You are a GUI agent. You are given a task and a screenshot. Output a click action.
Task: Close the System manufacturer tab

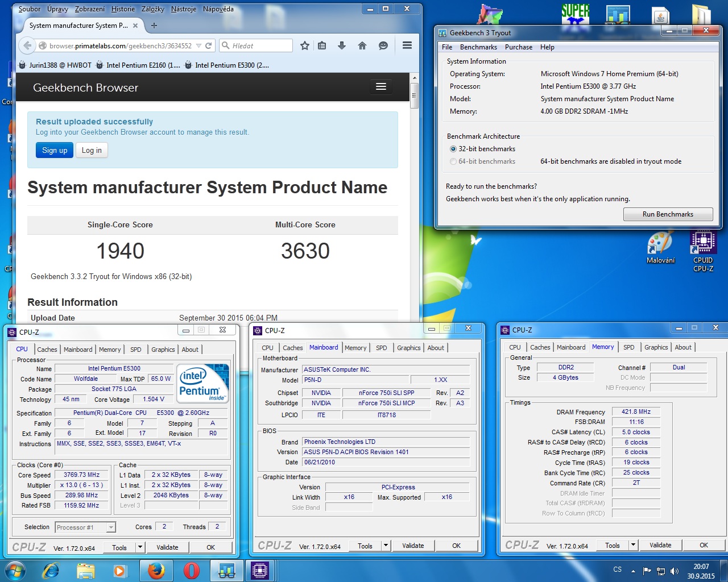[135, 26]
